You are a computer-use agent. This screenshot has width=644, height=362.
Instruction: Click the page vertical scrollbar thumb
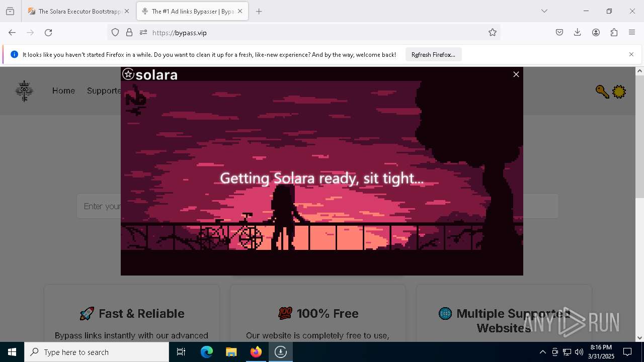click(639, 137)
